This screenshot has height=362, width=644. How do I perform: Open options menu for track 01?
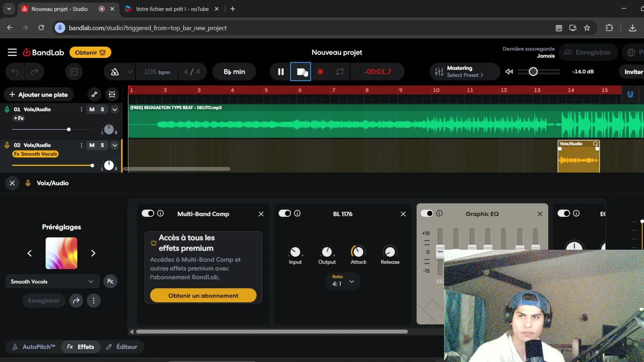pyautogui.click(x=82, y=109)
